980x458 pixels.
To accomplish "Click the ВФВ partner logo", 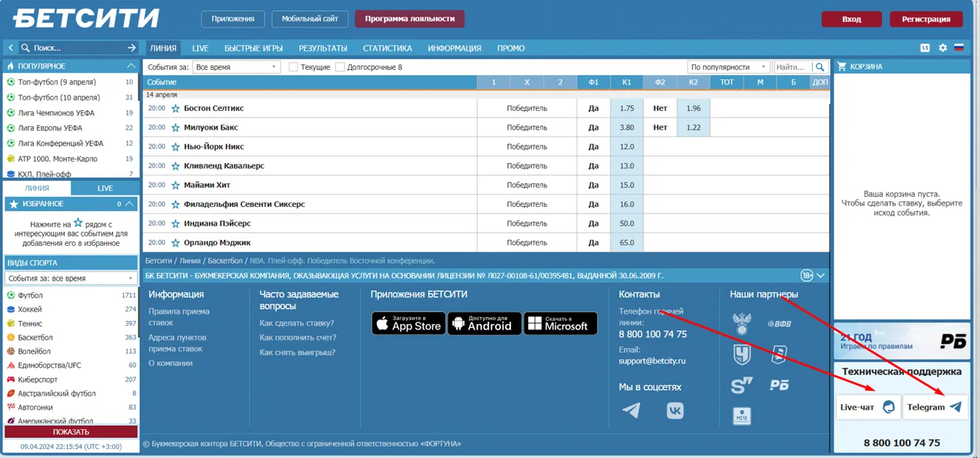I will tap(779, 324).
